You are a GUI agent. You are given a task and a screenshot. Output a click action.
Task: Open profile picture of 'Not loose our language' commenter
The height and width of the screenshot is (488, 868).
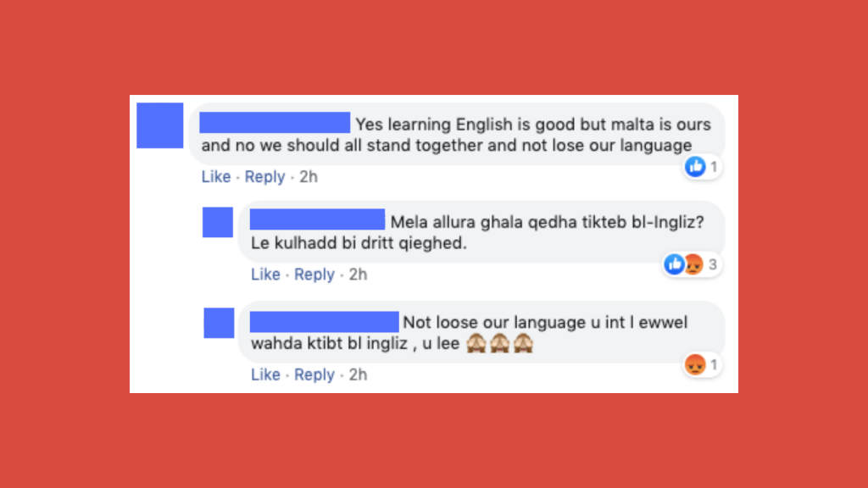coord(219,323)
